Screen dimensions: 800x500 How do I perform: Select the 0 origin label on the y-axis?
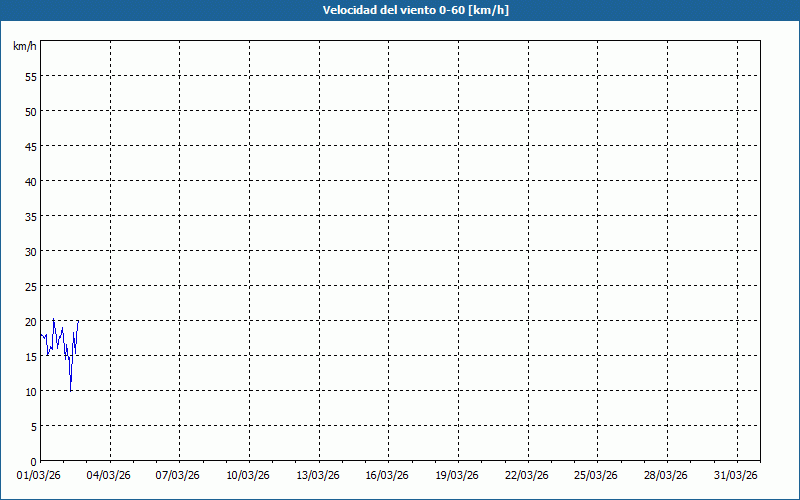click(33, 461)
